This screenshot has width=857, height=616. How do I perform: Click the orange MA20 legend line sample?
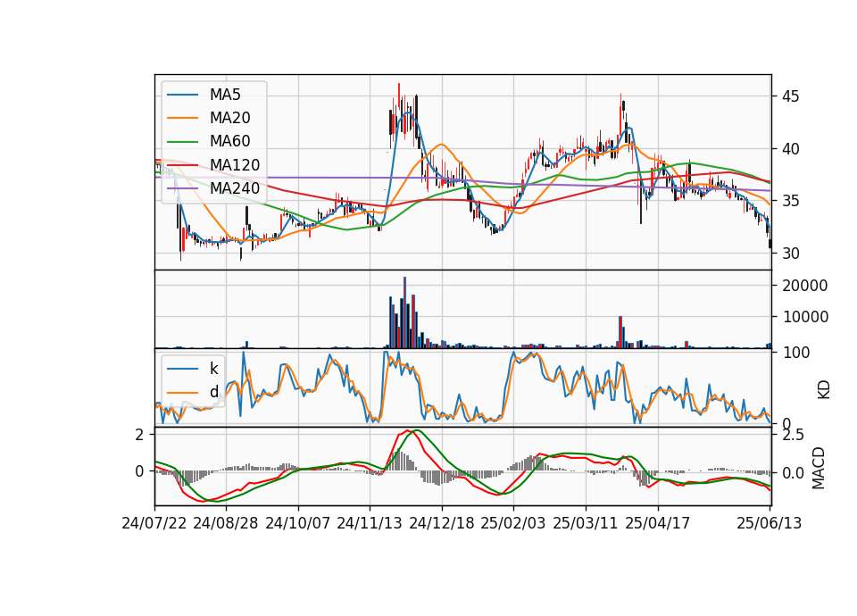(182, 118)
